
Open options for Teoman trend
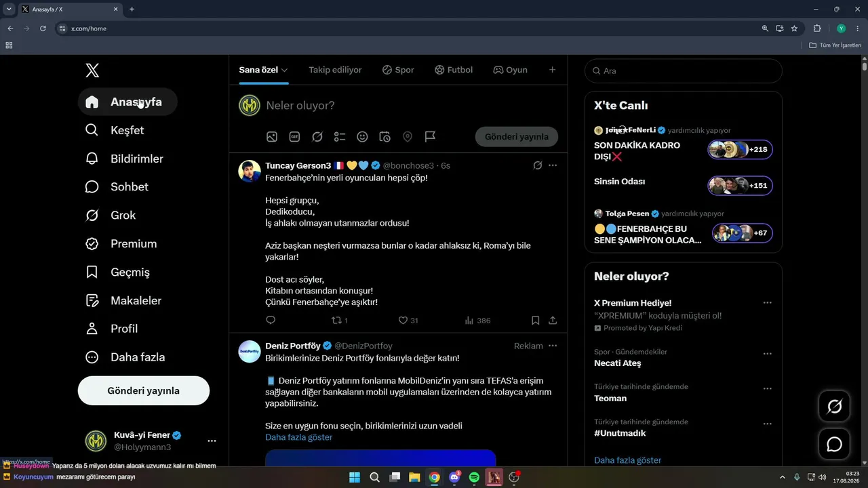click(x=768, y=389)
